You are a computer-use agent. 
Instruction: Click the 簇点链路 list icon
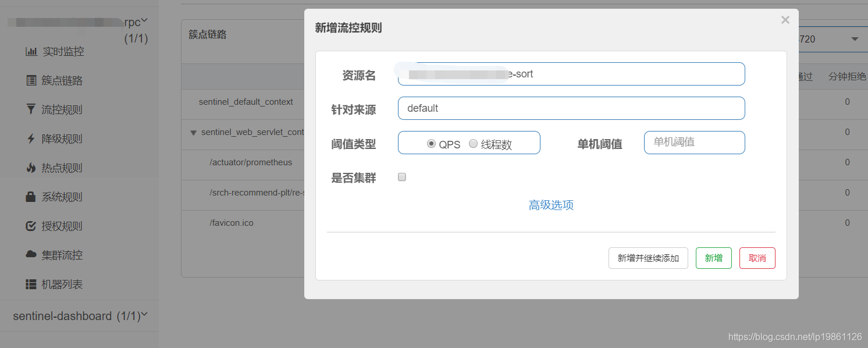[31, 80]
